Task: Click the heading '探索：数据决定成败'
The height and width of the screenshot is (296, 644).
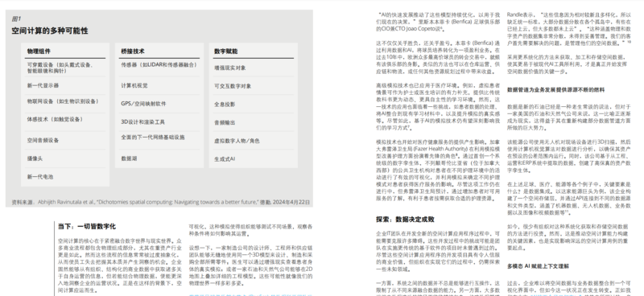Action: 405,220
